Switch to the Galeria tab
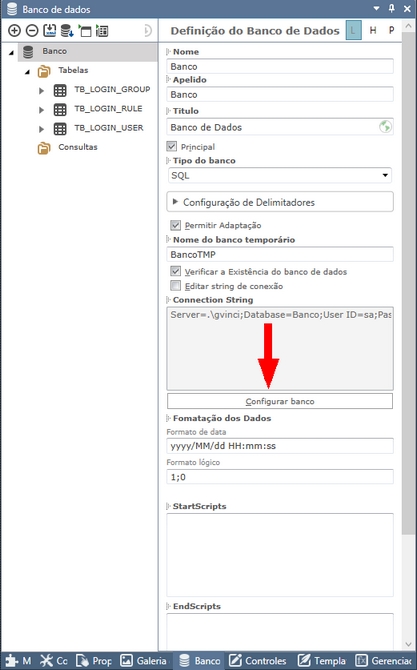The image size is (417, 670). (x=144, y=661)
